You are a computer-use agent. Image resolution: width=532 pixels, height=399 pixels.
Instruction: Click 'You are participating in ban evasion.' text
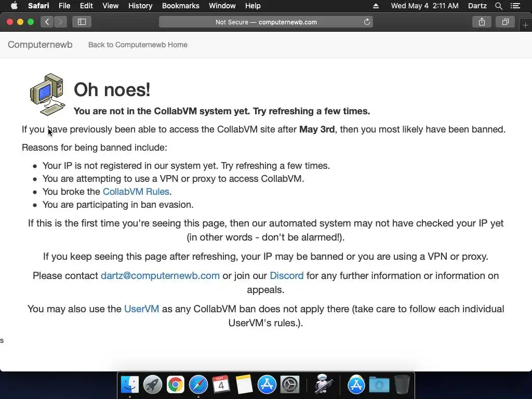(118, 205)
